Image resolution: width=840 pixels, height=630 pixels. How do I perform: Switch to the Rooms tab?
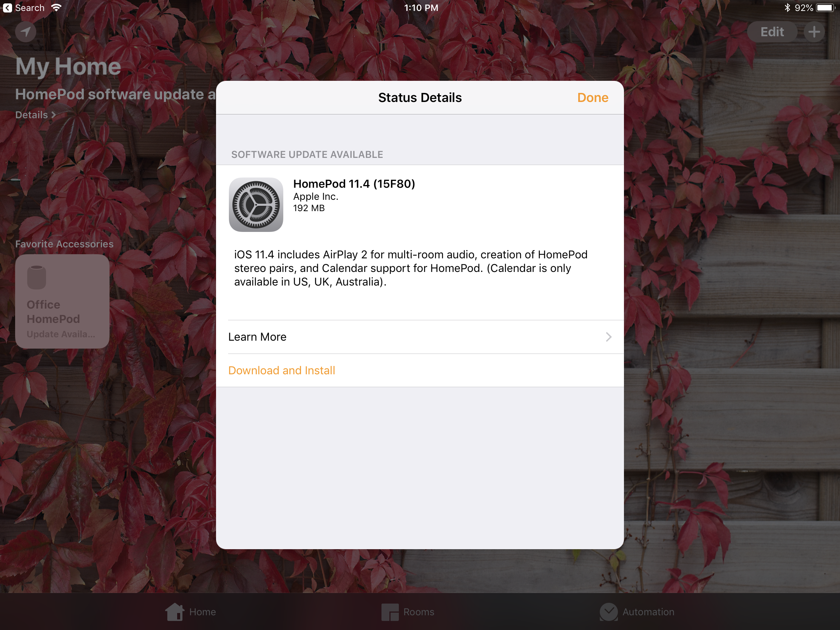click(408, 612)
